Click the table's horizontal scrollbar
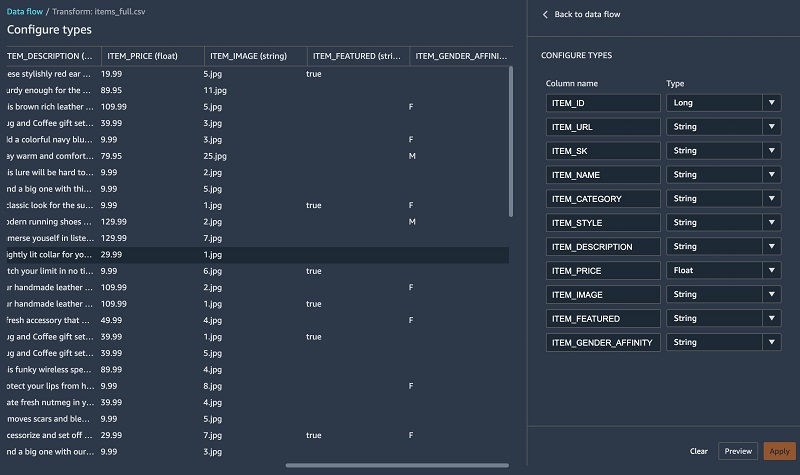Image resolution: width=800 pixels, height=475 pixels. pyautogui.click(x=397, y=465)
